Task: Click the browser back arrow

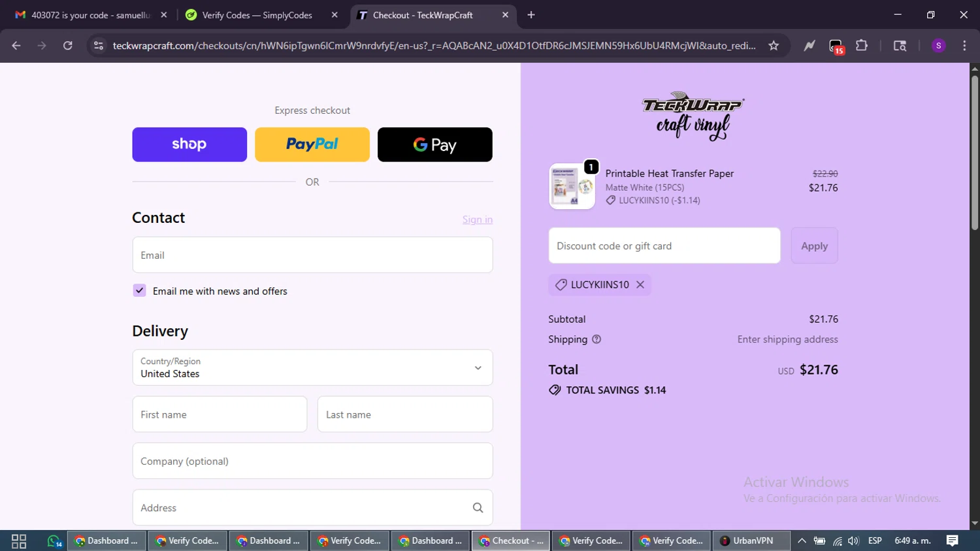Action: (x=16, y=46)
